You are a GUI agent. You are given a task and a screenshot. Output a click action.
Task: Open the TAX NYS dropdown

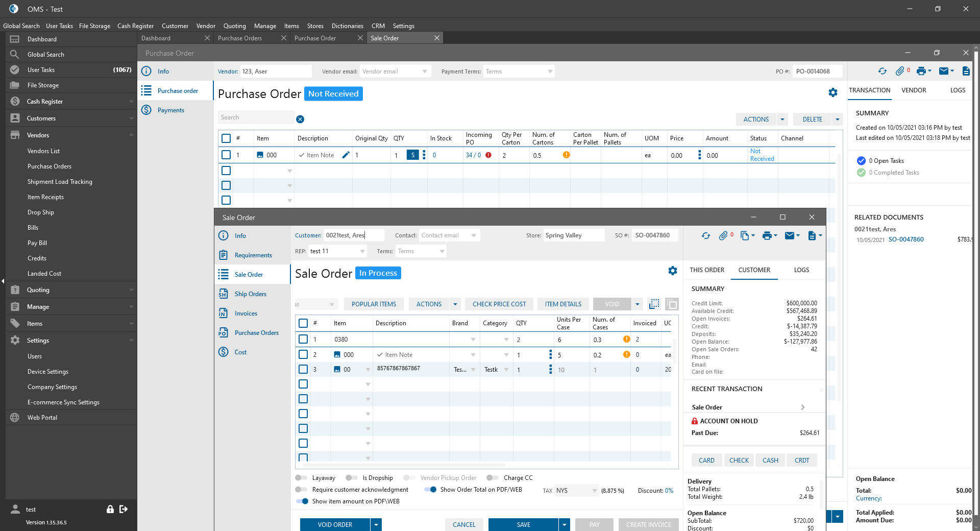coord(594,491)
